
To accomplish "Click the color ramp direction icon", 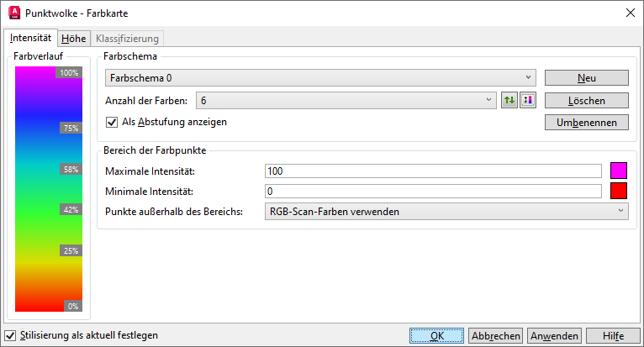I will (528, 100).
